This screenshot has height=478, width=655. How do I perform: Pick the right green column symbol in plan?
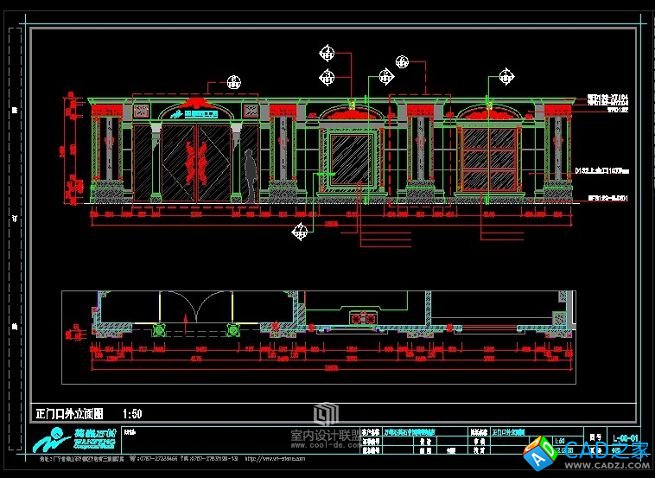click(232, 330)
